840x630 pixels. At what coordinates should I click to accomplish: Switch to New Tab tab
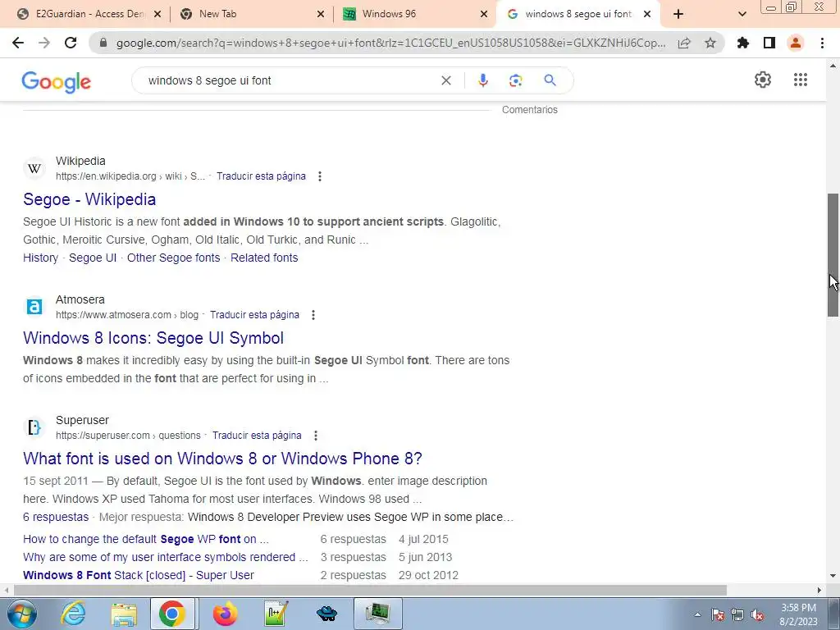coord(253,14)
